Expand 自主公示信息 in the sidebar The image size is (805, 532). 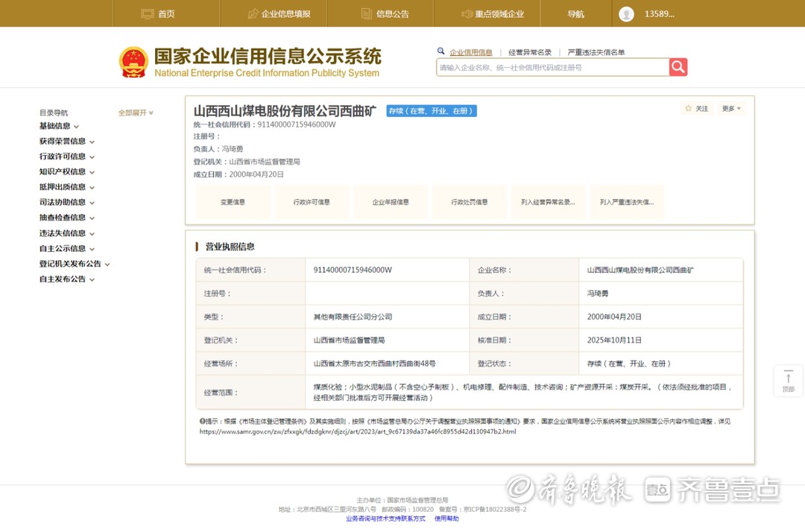(67, 249)
